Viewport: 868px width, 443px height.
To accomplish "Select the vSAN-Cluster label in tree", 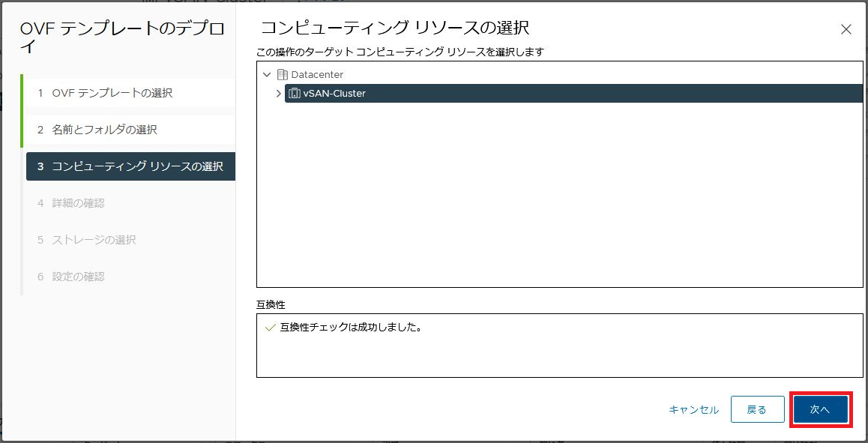I will [334, 94].
